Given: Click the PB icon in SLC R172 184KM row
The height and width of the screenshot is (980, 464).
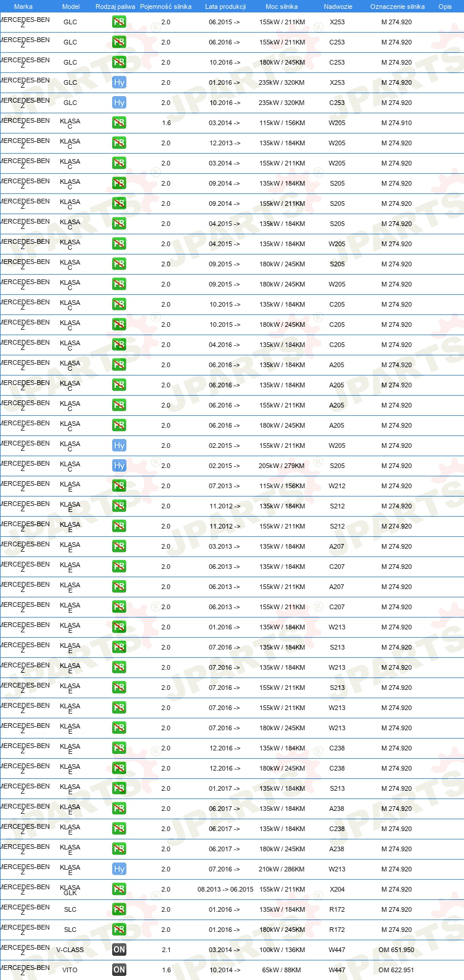Looking at the screenshot, I should 119,910.
